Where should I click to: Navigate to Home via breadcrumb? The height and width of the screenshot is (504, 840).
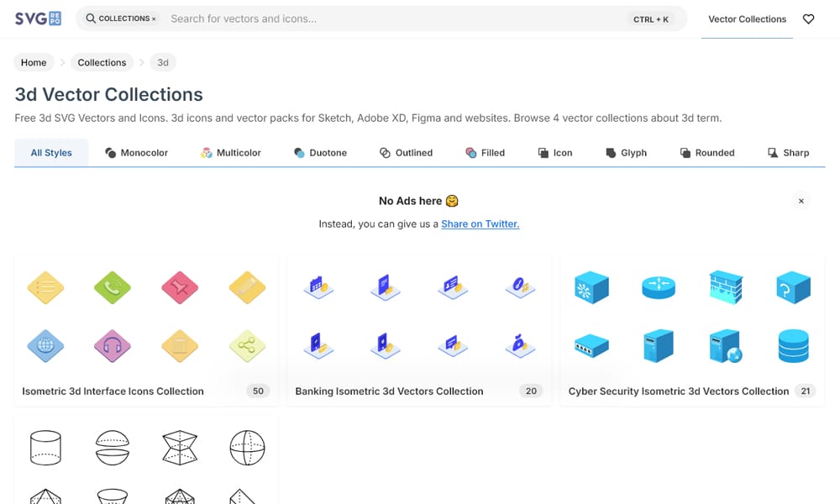(x=34, y=62)
